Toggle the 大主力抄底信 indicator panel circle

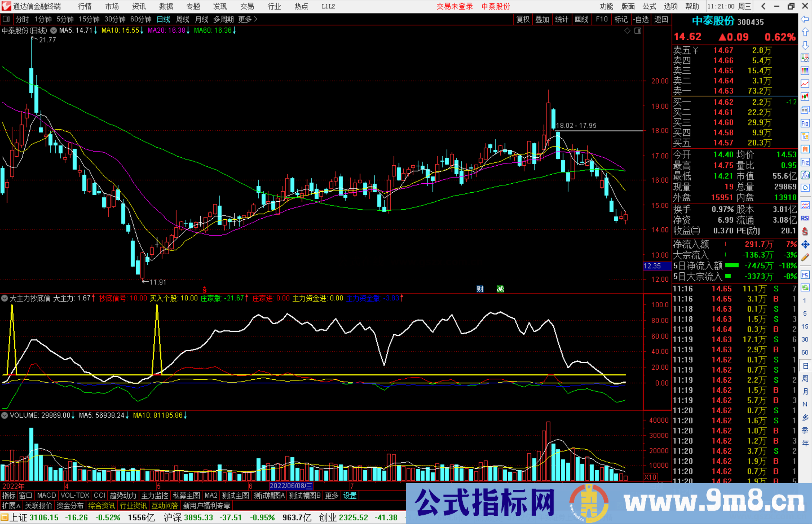pyautogui.click(x=5, y=298)
